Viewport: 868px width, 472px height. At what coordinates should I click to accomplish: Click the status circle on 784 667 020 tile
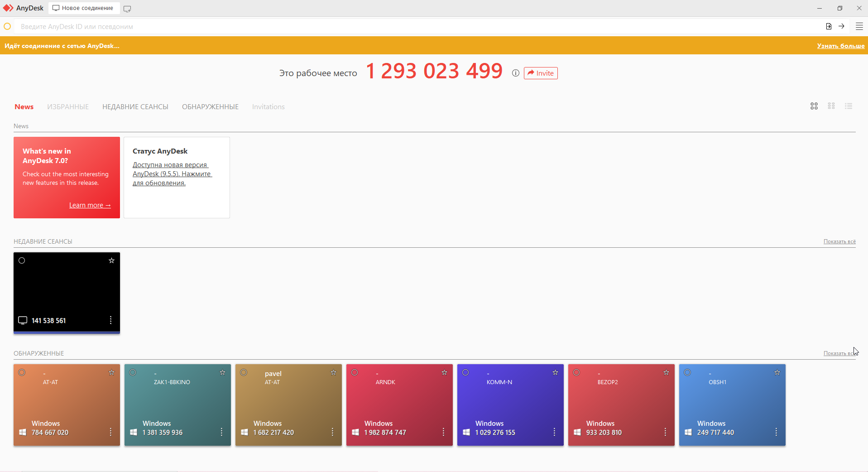tap(22, 372)
